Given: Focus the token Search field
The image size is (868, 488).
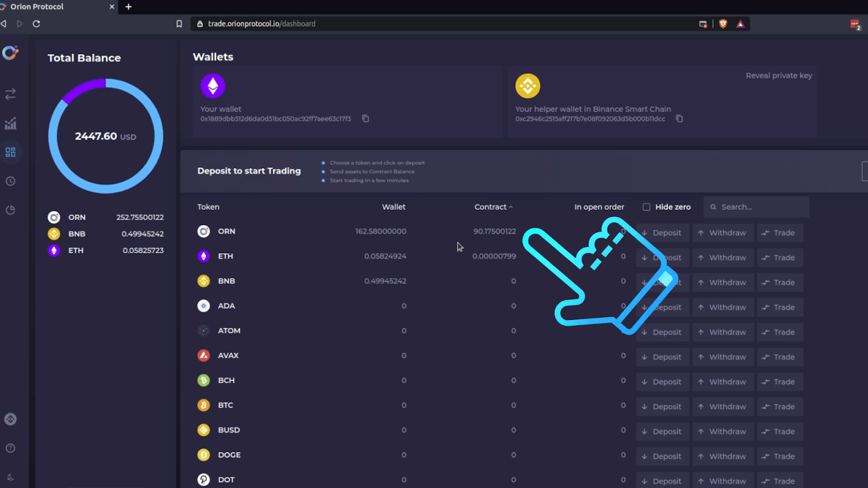Looking at the screenshot, I should coord(756,207).
